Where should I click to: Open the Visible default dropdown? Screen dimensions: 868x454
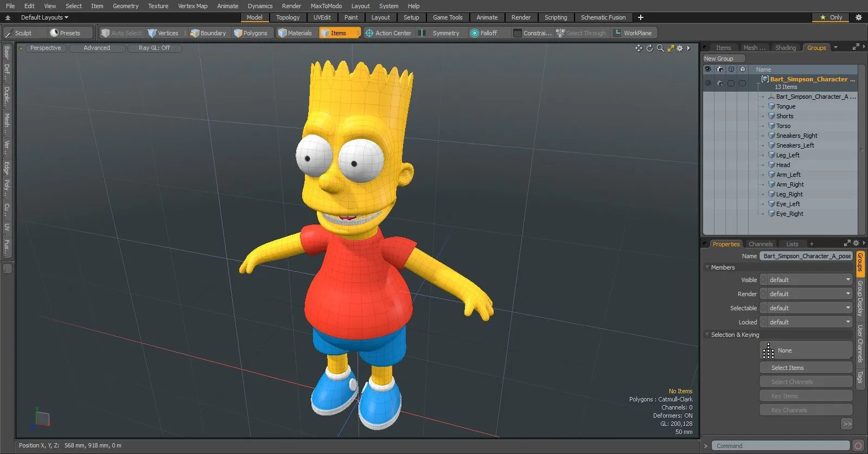[x=806, y=280]
